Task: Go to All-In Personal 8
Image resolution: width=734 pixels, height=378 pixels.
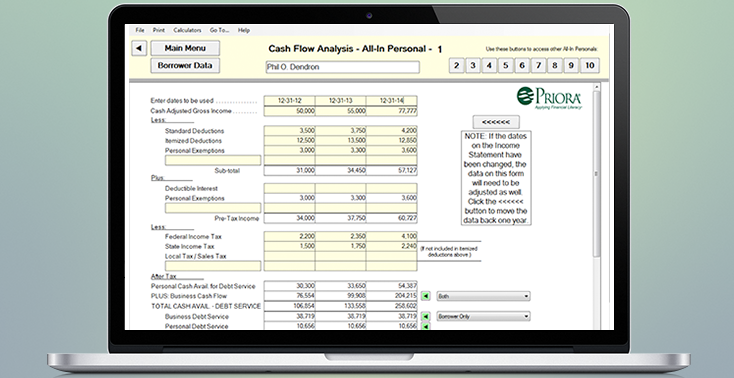Action: [x=555, y=66]
